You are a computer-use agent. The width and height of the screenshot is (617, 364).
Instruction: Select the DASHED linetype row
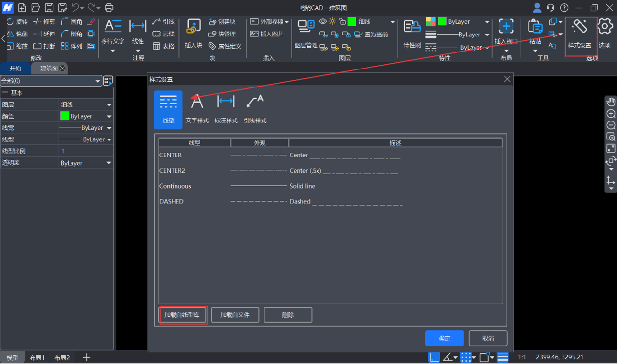pos(172,201)
